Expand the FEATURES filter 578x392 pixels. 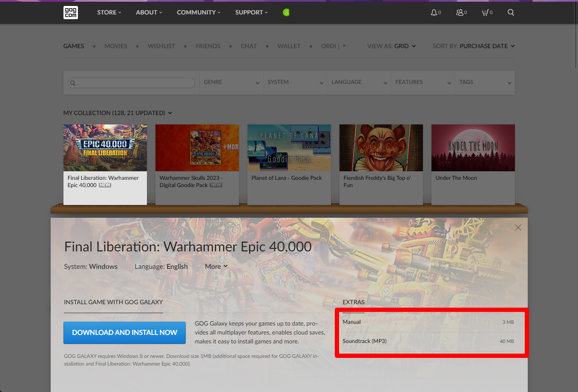pyautogui.click(x=423, y=82)
